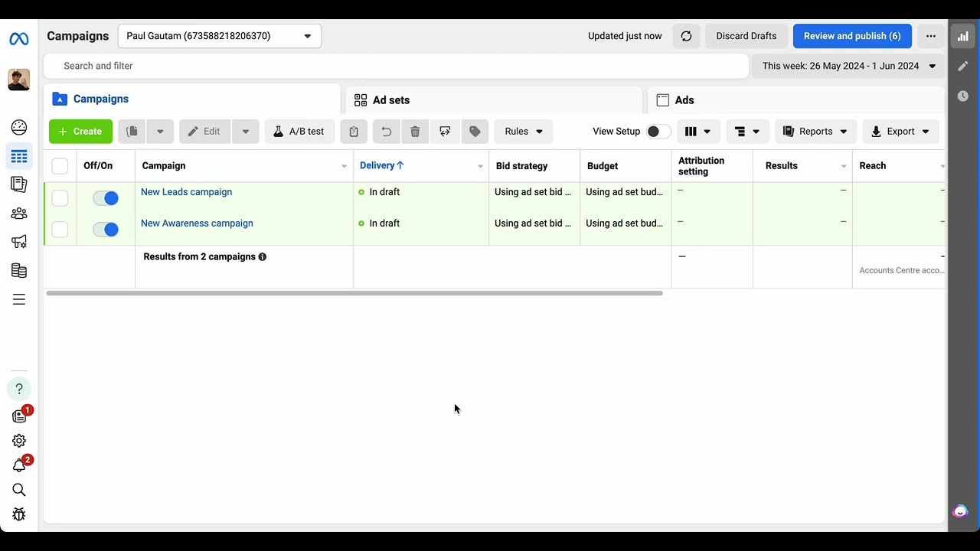
Task: Click the chat assistant bubble icon
Action: click(x=960, y=511)
